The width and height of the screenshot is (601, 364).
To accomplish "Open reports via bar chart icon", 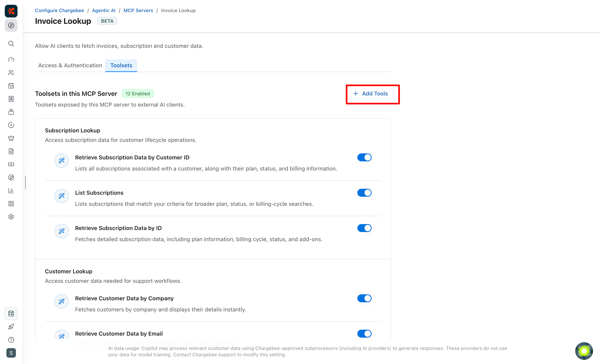I will point(11,191).
